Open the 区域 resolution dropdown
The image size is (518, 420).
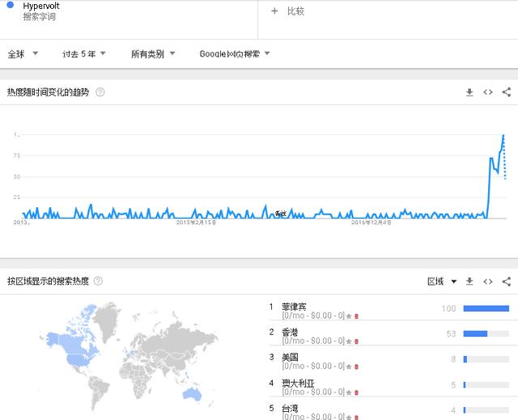(442, 282)
